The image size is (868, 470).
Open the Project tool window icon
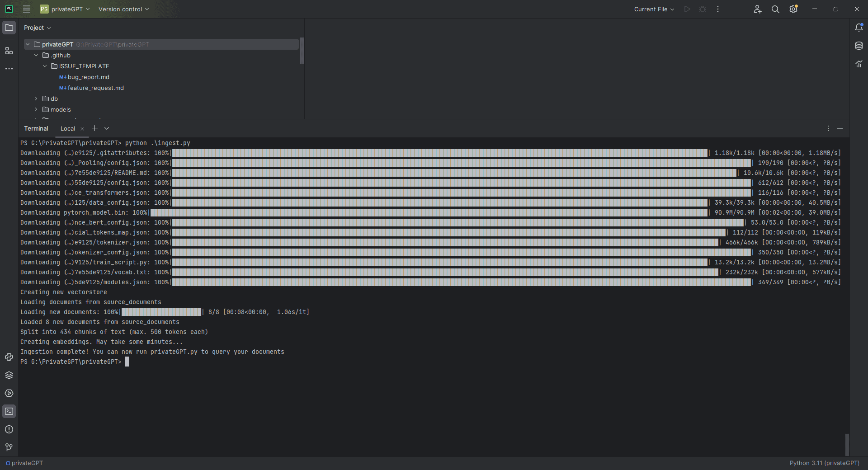(x=9, y=28)
